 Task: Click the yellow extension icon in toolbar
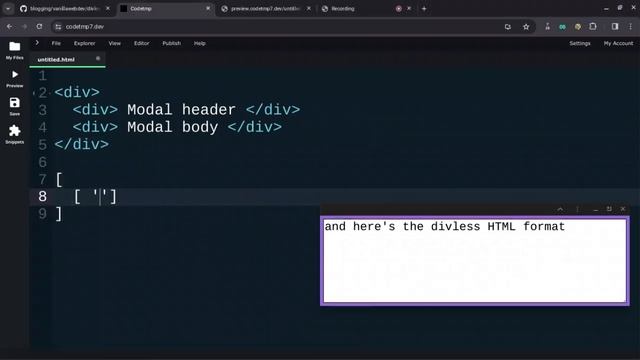578,27
